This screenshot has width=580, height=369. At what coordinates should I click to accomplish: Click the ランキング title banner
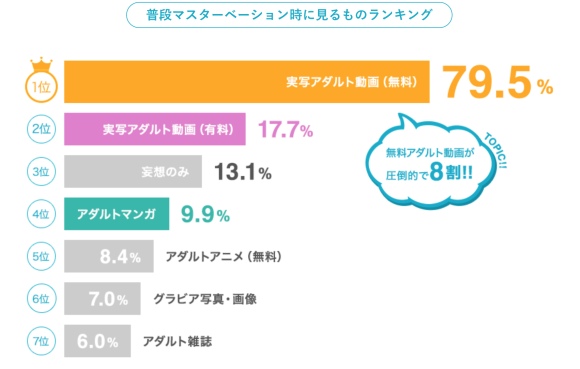tap(289, 15)
